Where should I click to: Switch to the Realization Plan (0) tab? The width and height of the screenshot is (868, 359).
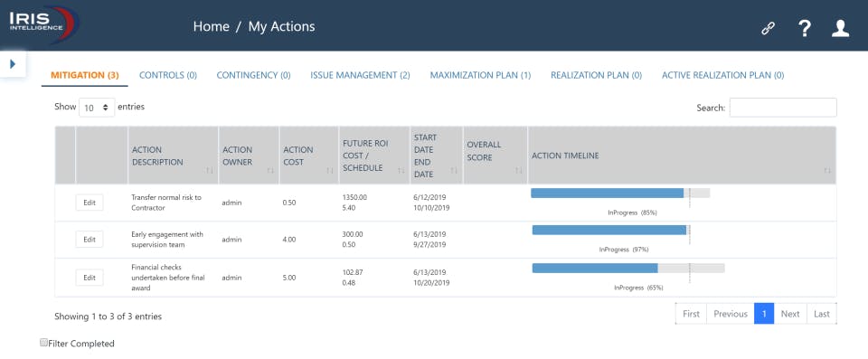(596, 75)
